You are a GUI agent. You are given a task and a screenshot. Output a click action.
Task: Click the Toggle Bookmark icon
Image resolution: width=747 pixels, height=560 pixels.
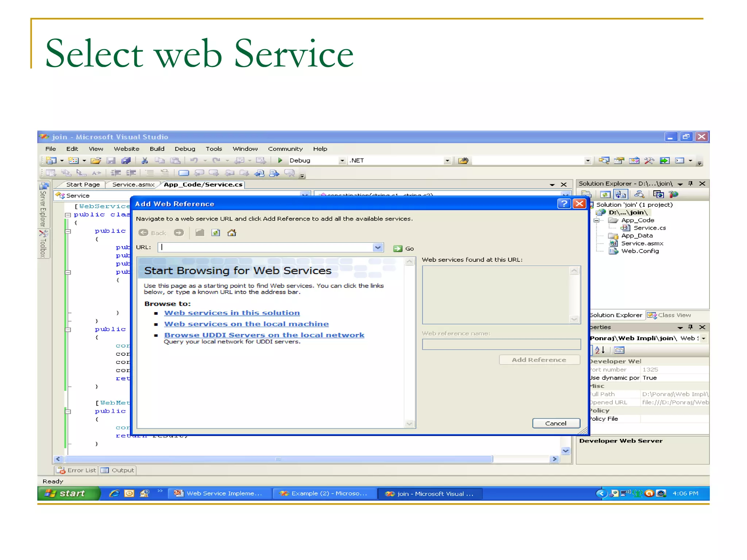(184, 173)
